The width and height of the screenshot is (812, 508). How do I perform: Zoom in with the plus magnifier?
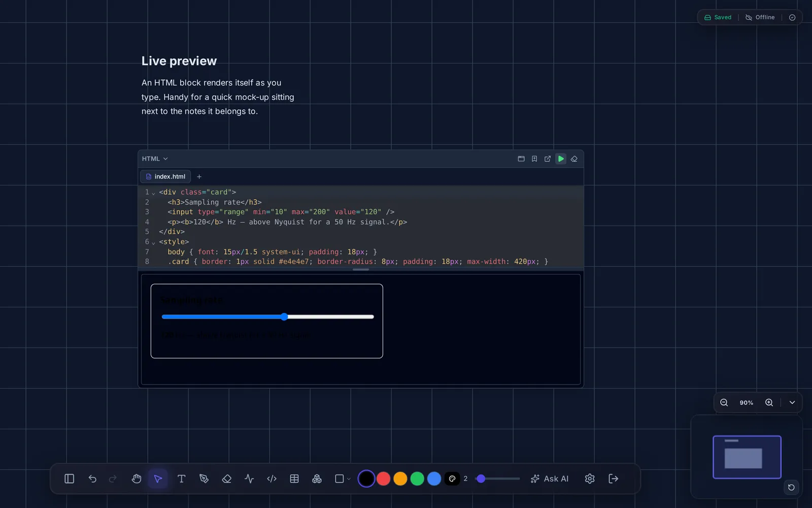769,402
